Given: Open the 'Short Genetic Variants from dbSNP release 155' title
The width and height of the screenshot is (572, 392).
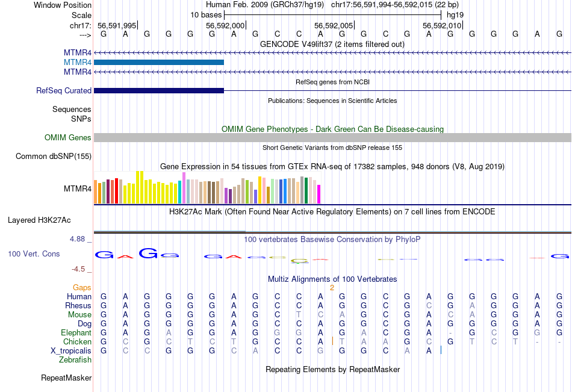Looking at the screenshot, I should tap(332, 148).
